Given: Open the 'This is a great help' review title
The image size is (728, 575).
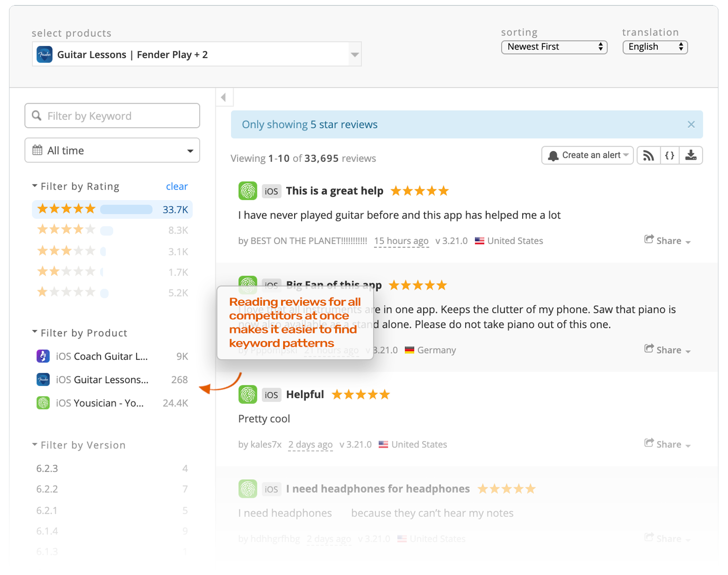Looking at the screenshot, I should (335, 191).
